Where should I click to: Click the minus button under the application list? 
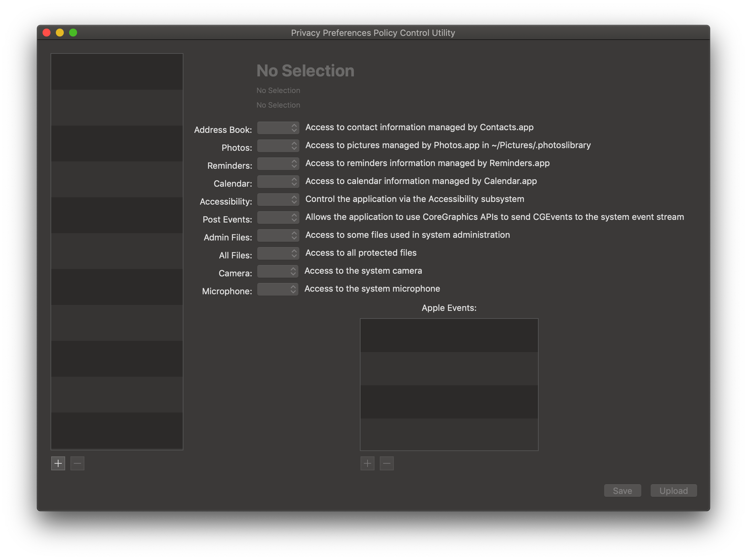pyautogui.click(x=77, y=463)
